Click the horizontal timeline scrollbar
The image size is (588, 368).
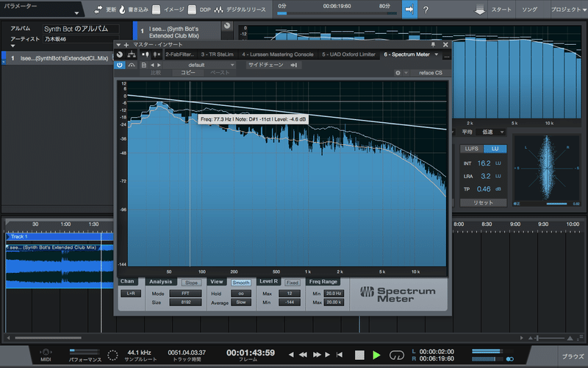click(x=48, y=338)
